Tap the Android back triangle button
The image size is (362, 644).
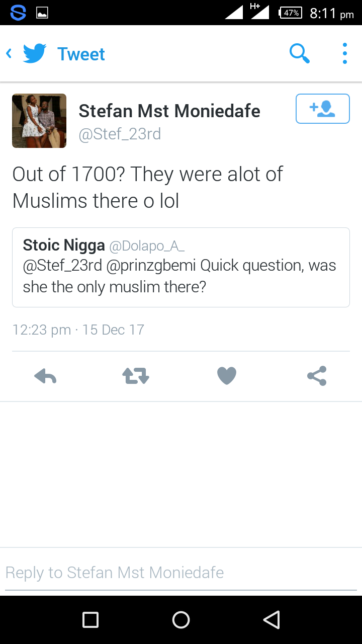click(271, 620)
